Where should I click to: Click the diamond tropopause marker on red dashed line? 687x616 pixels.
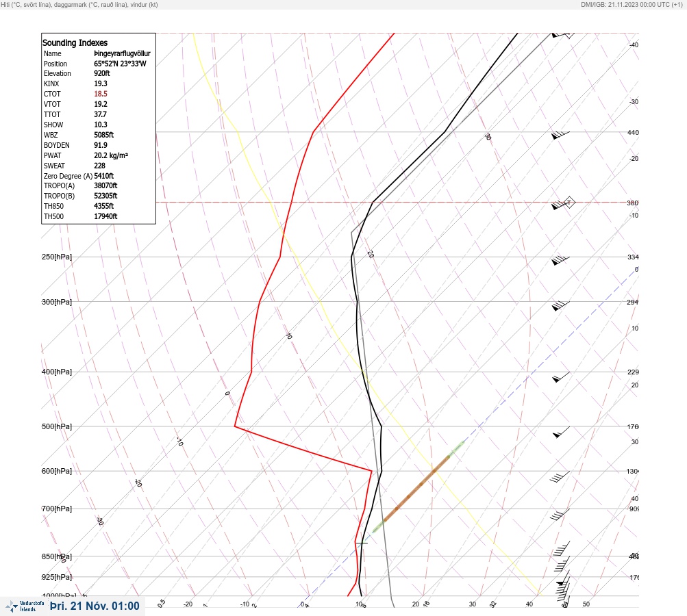pyautogui.click(x=569, y=203)
